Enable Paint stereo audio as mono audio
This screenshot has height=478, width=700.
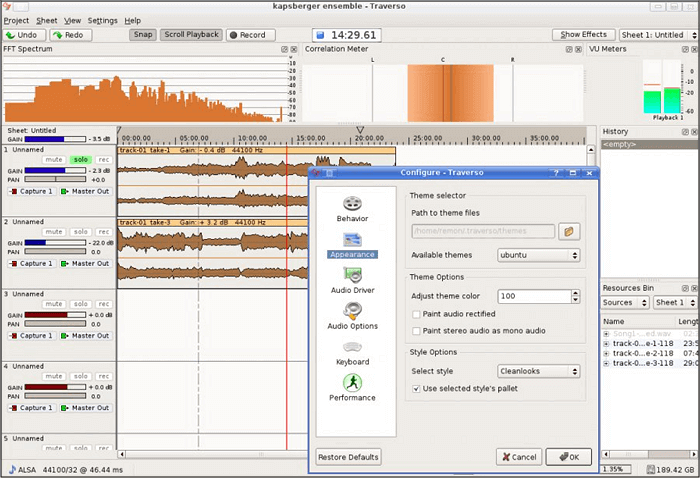click(x=416, y=330)
